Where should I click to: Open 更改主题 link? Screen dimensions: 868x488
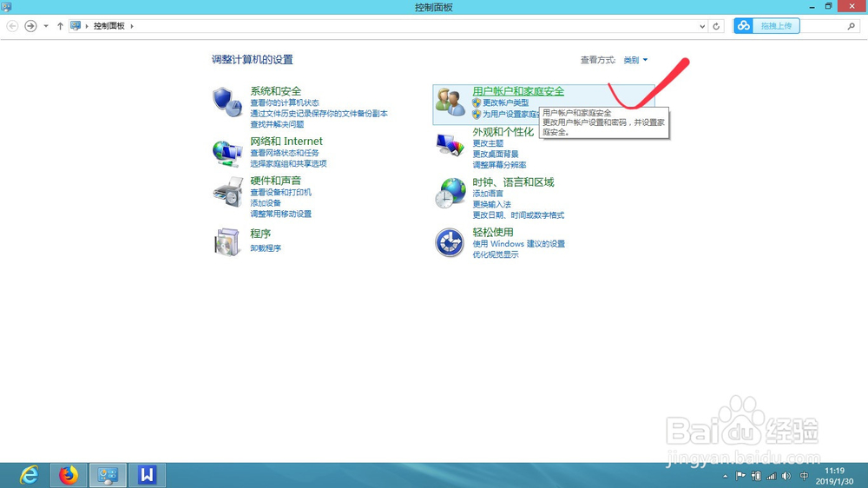(x=488, y=143)
